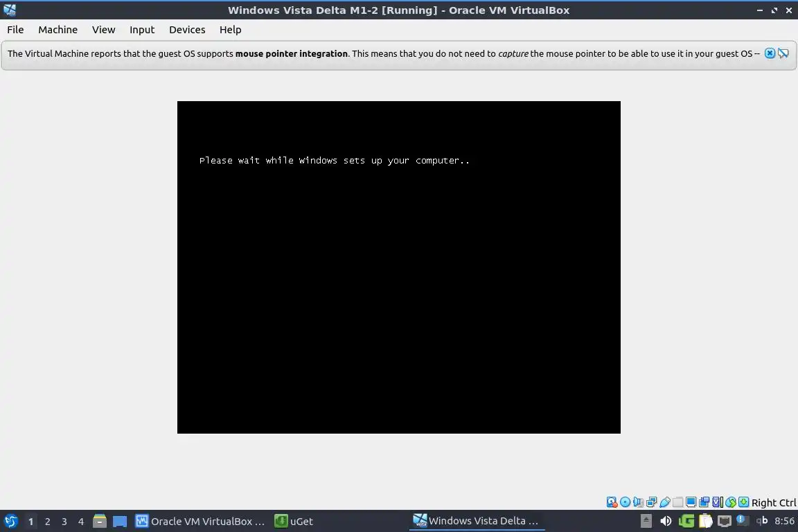798x532 pixels.
Task: Click the 8:56 panel clock
Action: [x=784, y=521]
